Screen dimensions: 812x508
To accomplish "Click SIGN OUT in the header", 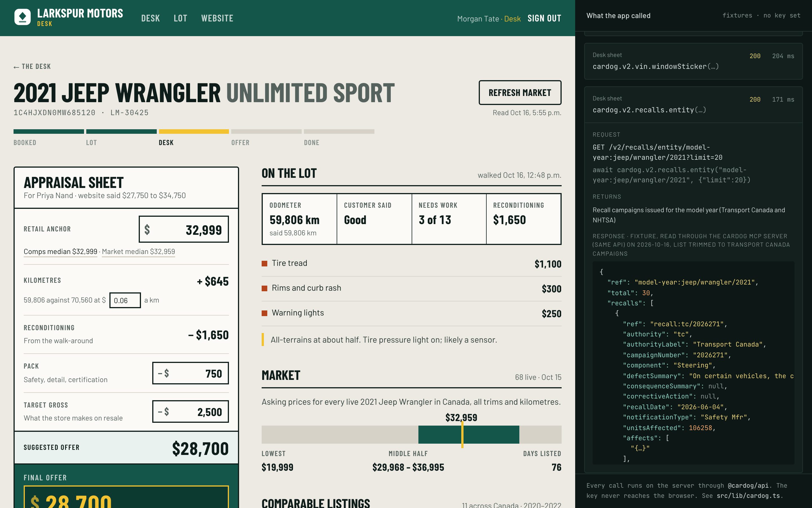I will (544, 18).
